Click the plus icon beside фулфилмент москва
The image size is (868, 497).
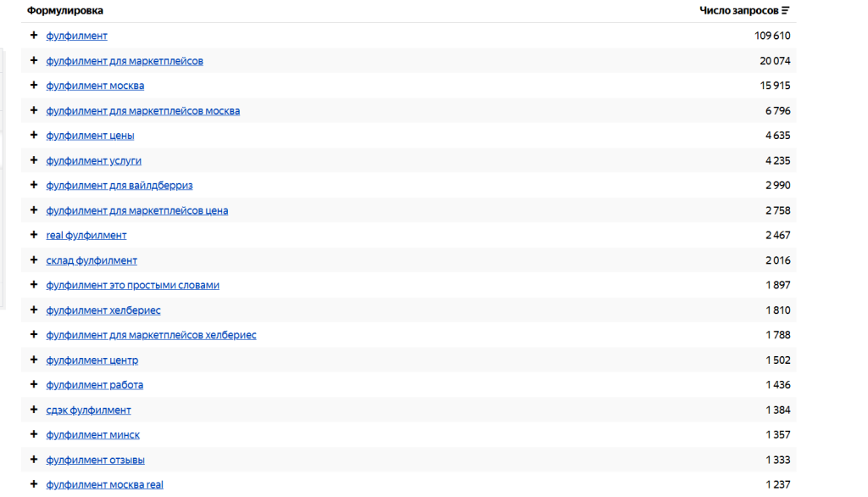click(34, 86)
